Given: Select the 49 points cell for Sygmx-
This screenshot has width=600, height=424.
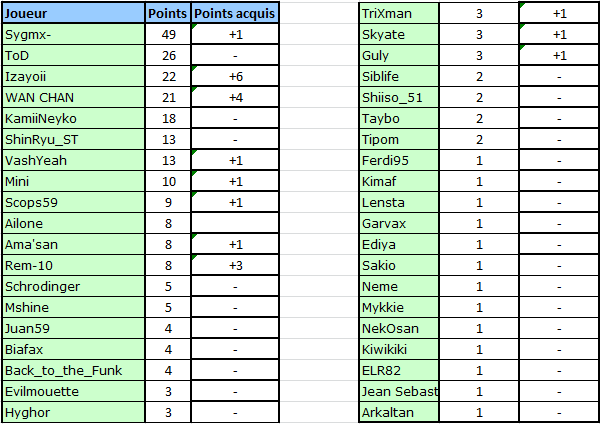Looking at the screenshot, I should tap(168, 34).
